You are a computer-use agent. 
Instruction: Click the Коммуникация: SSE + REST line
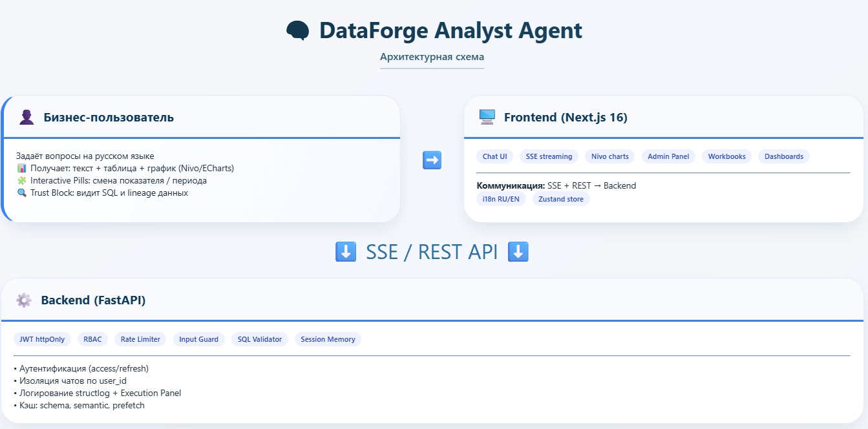click(556, 185)
